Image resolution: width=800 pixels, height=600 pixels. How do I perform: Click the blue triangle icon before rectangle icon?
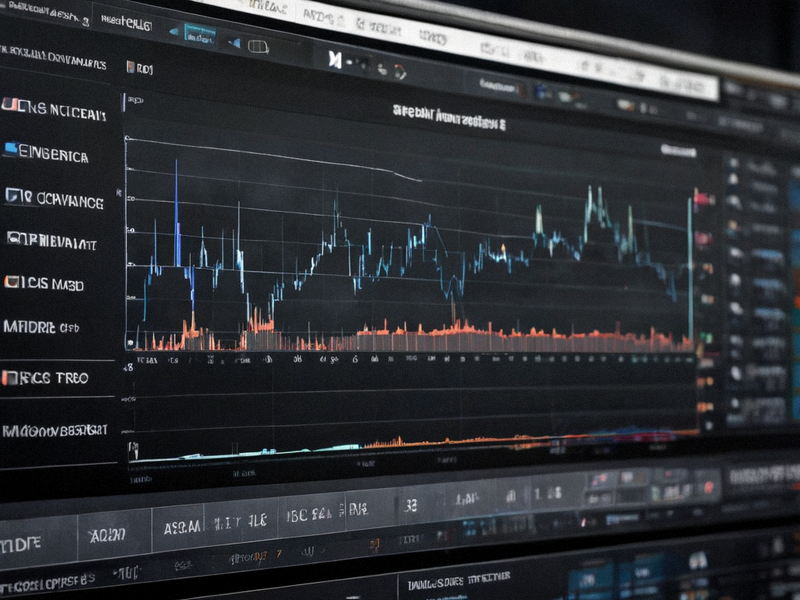point(234,43)
